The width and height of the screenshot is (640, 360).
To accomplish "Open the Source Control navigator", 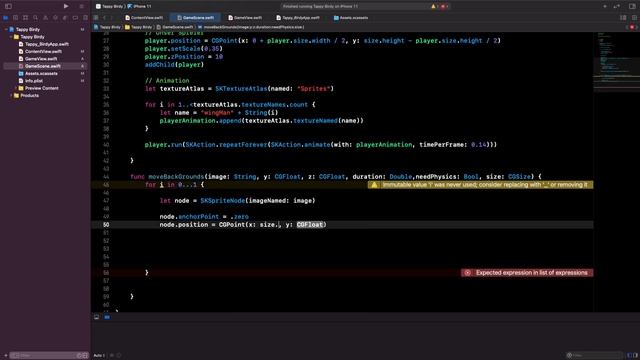I will (16, 18).
